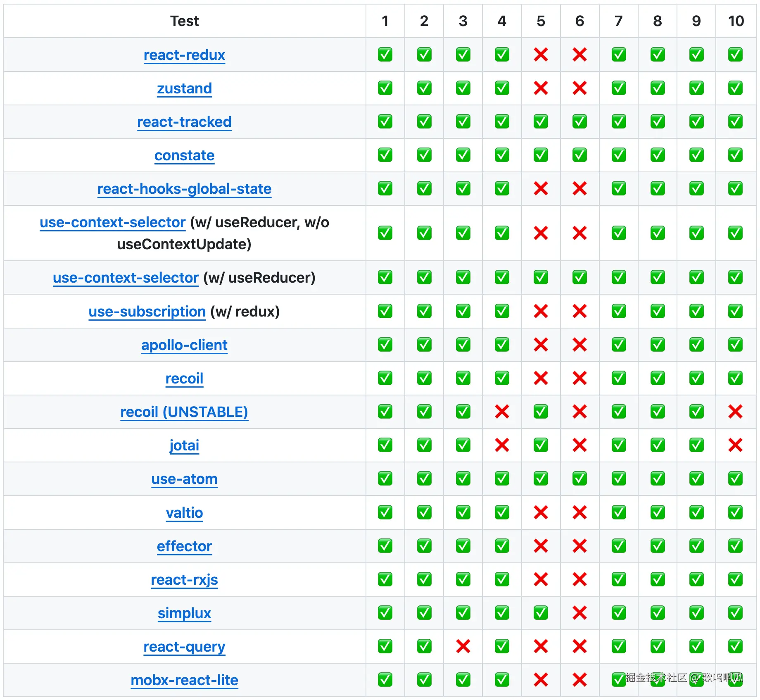Click the red cross for jotai test 10
Screen dimensions: 760x700
[735, 445]
